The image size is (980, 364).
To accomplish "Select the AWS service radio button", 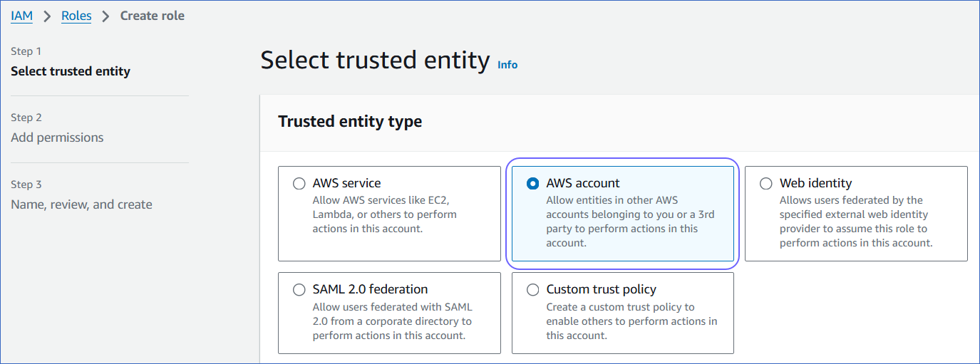I will pos(299,184).
